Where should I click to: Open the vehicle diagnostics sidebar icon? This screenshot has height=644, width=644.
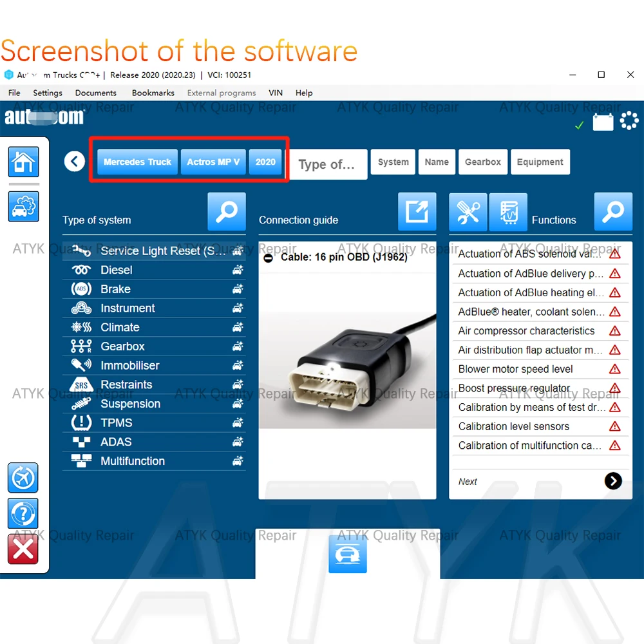pos(23,206)
